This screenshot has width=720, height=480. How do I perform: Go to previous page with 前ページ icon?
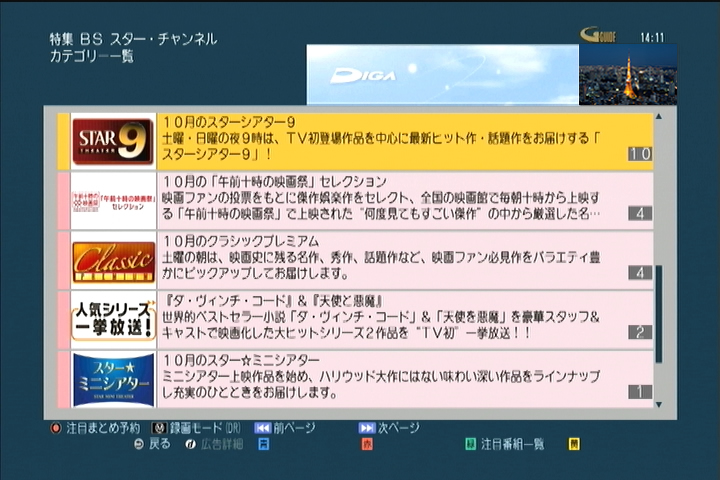[x=263, y=428]
